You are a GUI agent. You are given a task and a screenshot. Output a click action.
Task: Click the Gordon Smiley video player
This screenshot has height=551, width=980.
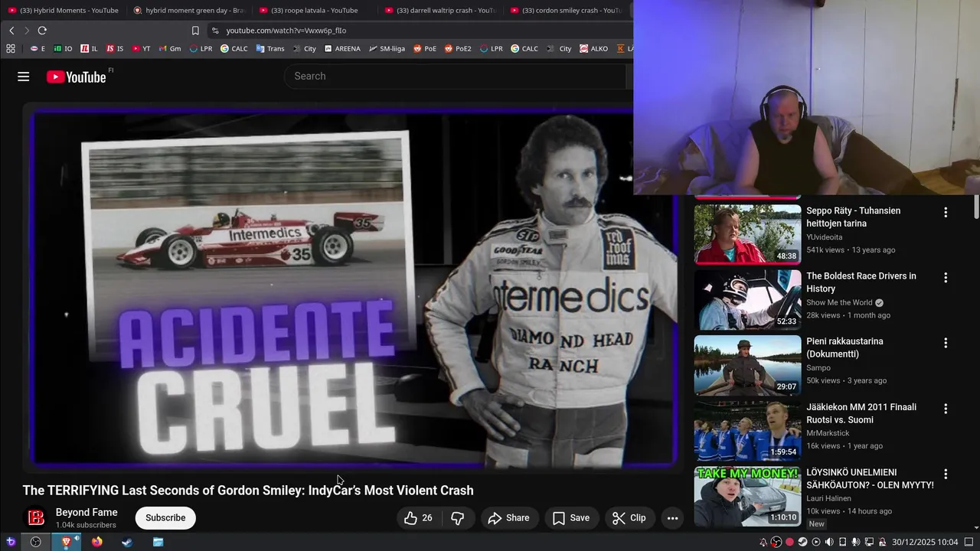[354, 287]
